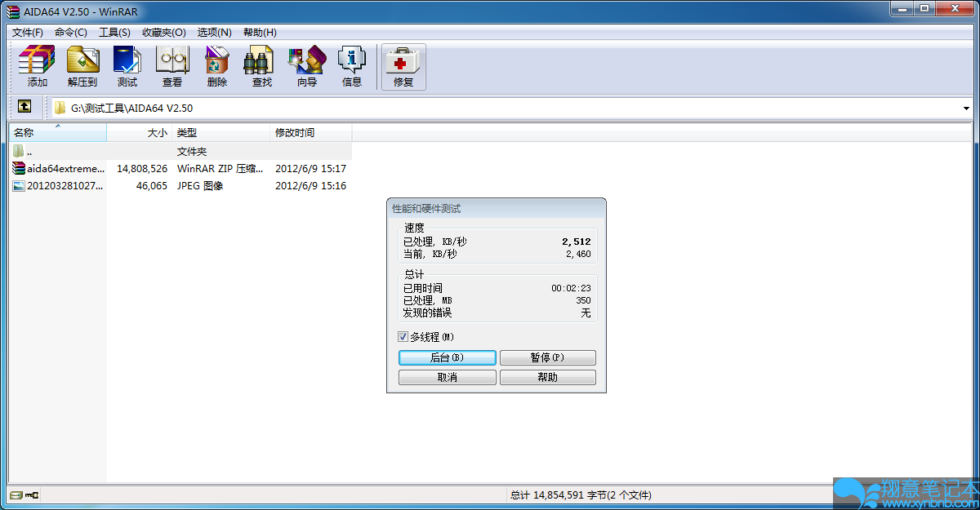Open the 工具(S) menu
The height and width of the screenshot is (510, 980).
[114, 33]
